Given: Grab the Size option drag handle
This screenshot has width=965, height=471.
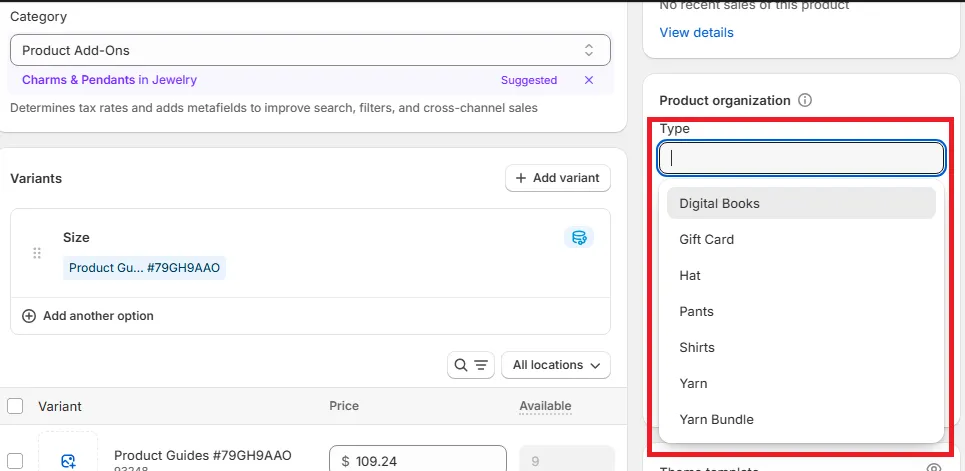Looking at the screenshot, I should pos(36,253).
